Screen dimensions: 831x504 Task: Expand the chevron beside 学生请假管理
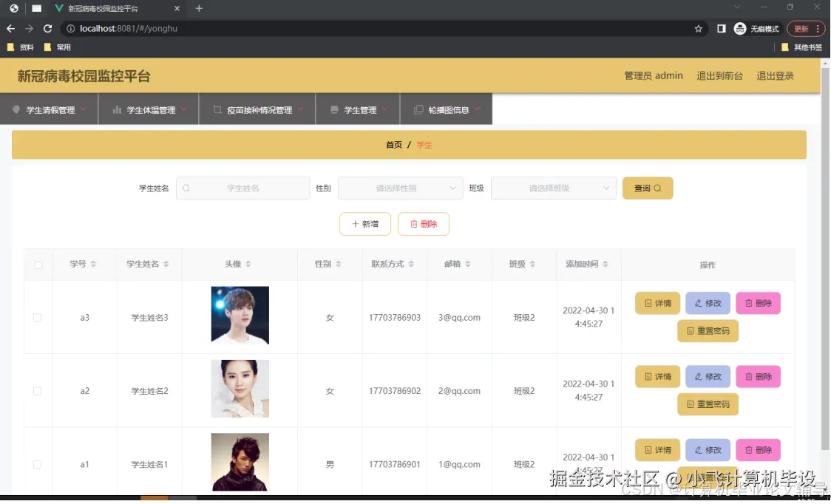[x=84, y=109]
